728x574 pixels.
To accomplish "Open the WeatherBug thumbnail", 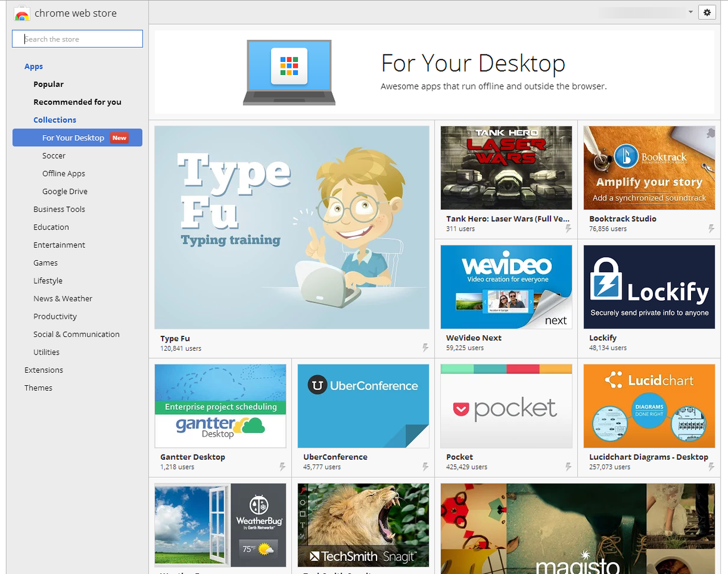I will click(220, 525).
